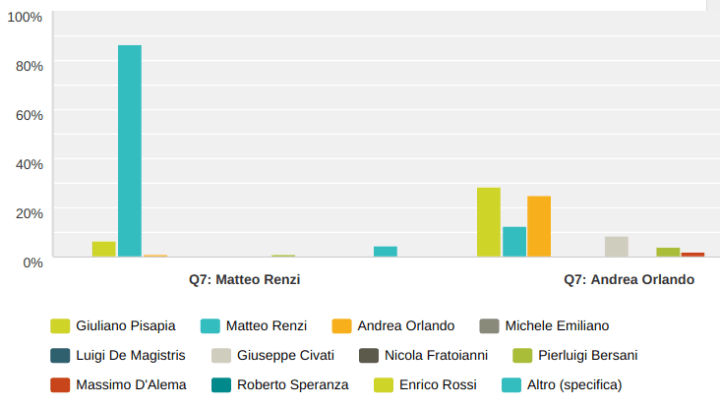Click the light gray Civati bar in Q7: Andrea Orlando

tap(616, 246)
